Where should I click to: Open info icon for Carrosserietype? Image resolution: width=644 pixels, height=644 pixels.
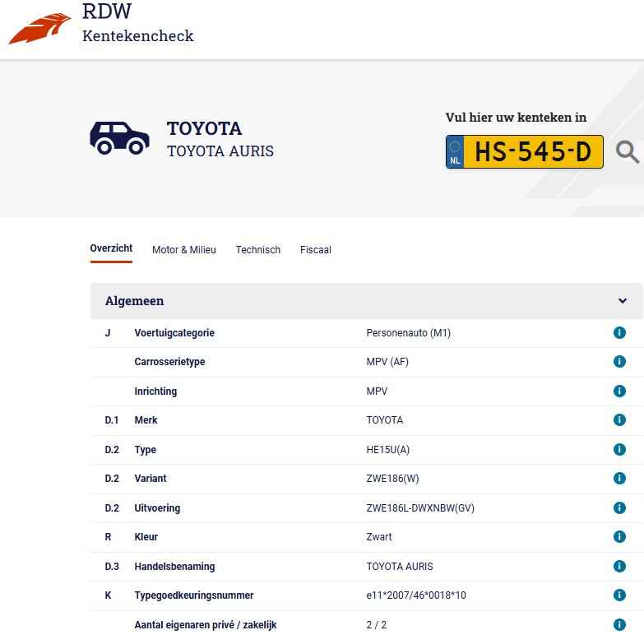pos(619,361)
